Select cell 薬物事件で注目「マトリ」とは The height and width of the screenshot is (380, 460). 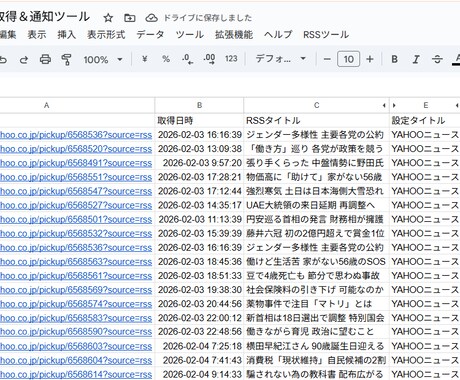316,304
